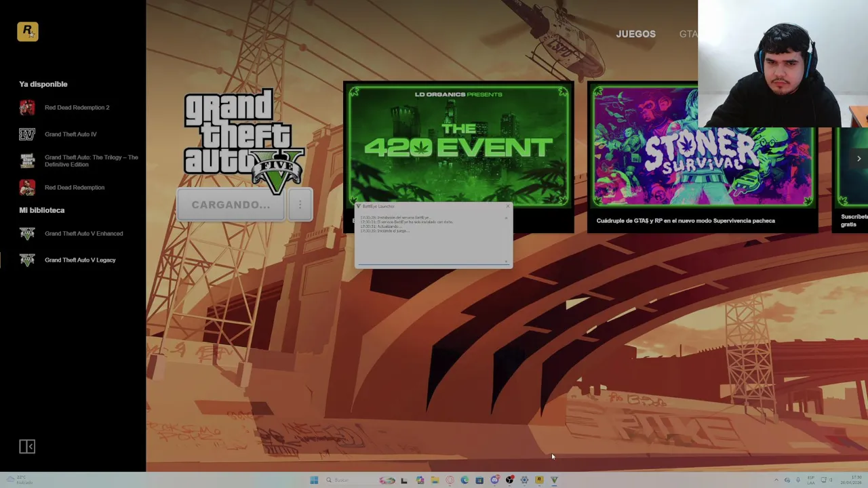Select Grand Theft Auto IV label
The height and width of the screenshot is (488, 868).
pyautogui.click(x=71, y=134)
